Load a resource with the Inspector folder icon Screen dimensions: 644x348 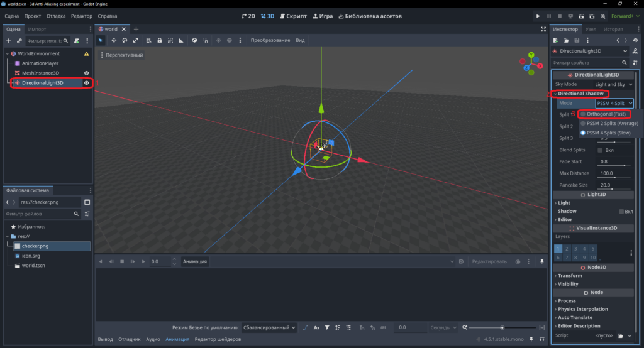tap(566, 40)
